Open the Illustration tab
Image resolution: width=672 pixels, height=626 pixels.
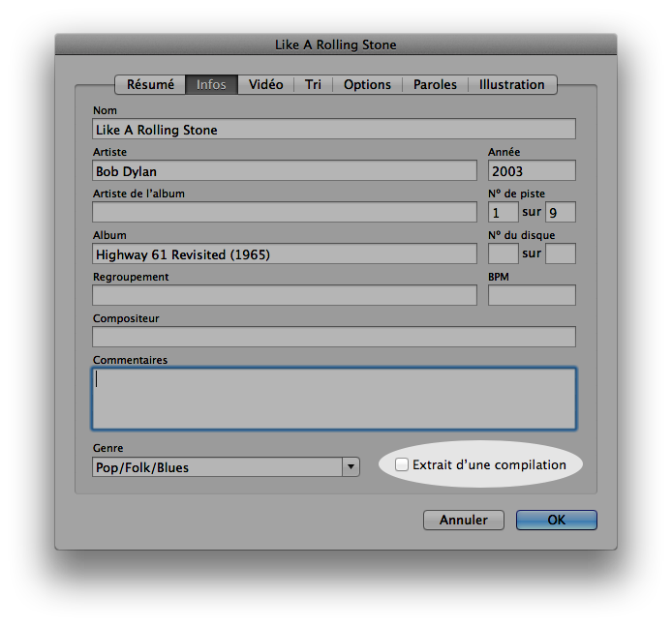click(512, 85)
